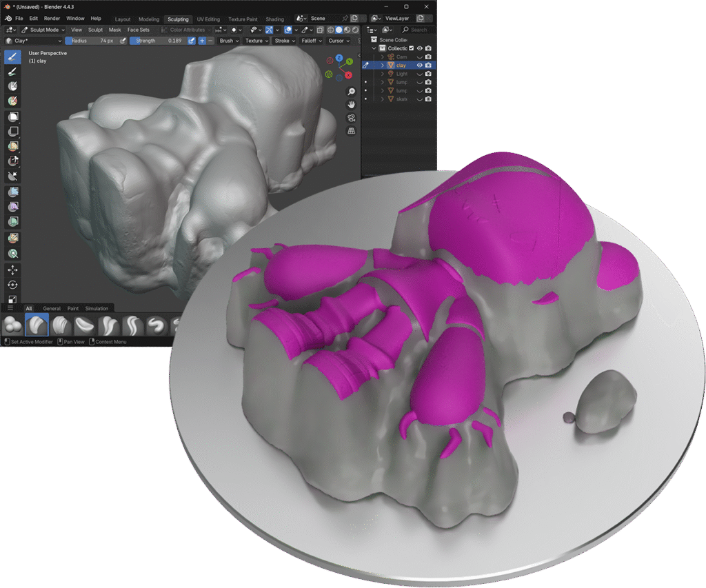Select the Brush tool in the left toolbar

(12, 57)
